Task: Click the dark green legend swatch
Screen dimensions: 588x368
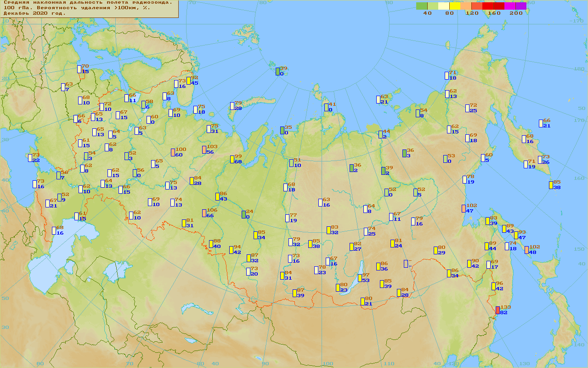Action: (422, 6)
